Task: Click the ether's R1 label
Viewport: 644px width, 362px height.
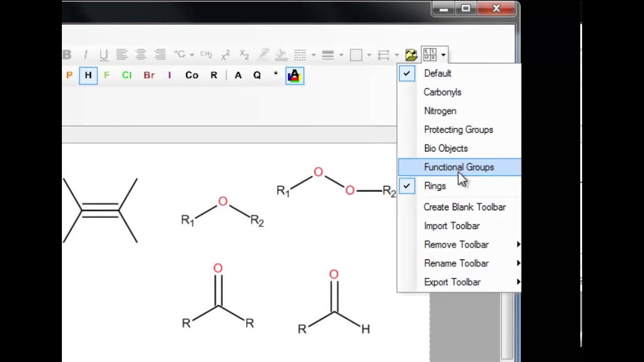Action: click(x=188, y=221)
